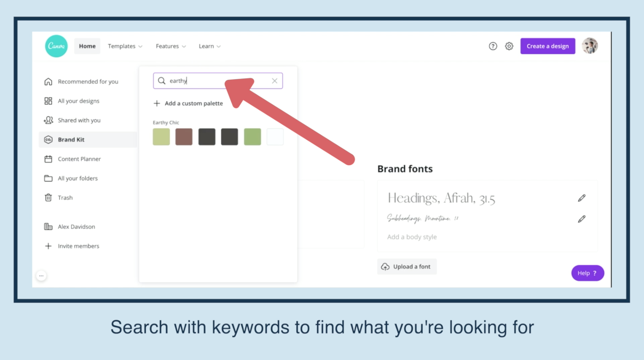
Task: Open Brand Kit in sidebar
Action: click(71, 140)
